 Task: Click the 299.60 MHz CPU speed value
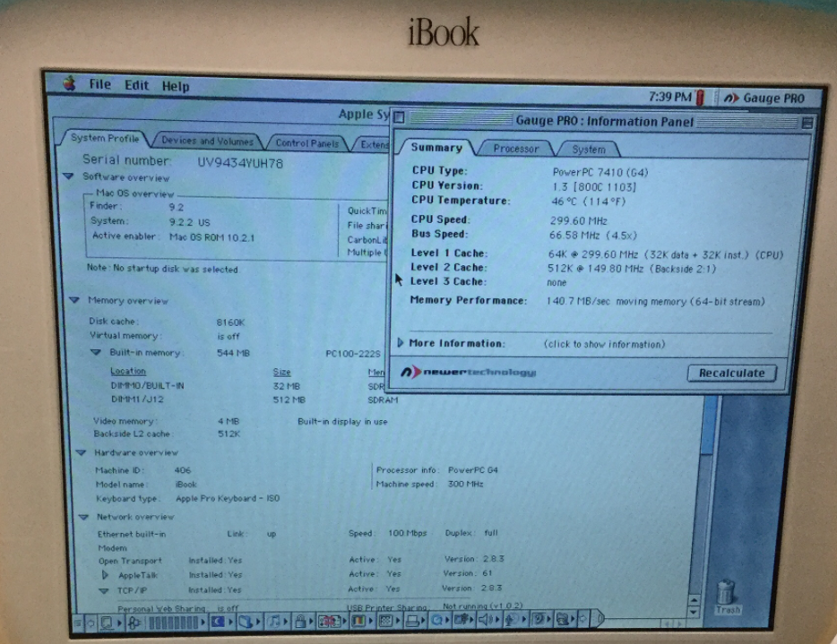coord(578,220)
